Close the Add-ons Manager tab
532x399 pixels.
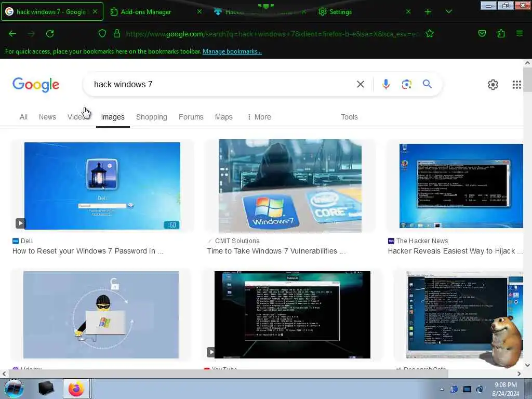coord(199,11)
